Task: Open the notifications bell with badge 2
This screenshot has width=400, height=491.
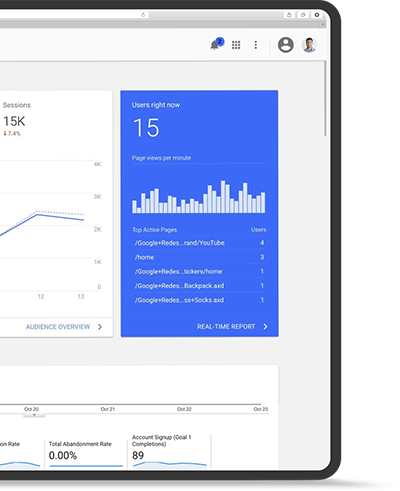Action: (216, 44)
